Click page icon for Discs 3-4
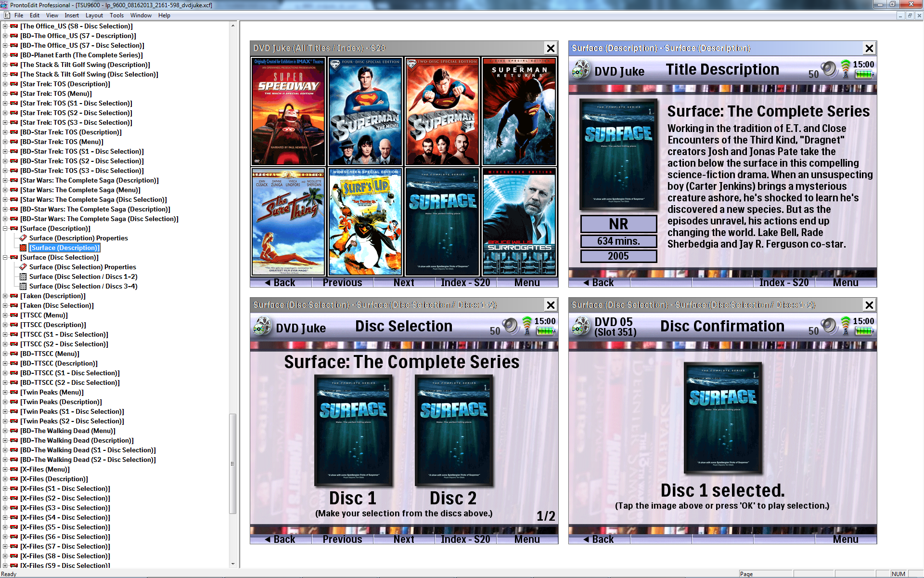This screenshot has width=924, height=578. pyautogui.click(x=23, y=286)
